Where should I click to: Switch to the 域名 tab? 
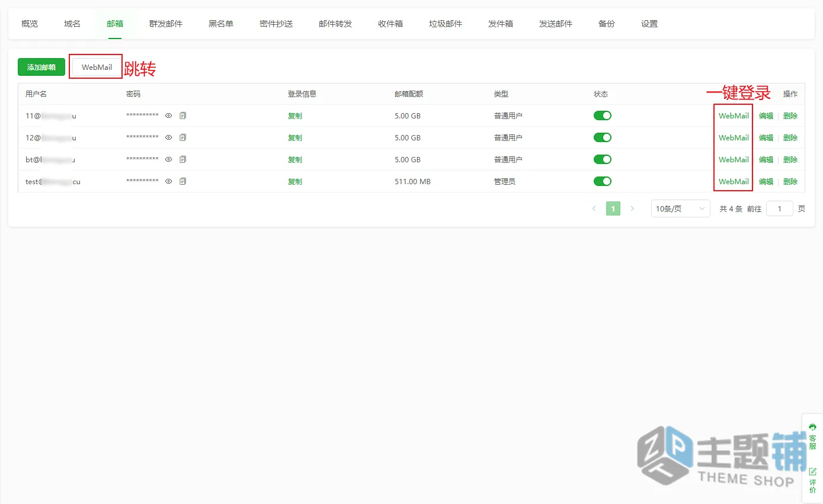tap(72, 24)
